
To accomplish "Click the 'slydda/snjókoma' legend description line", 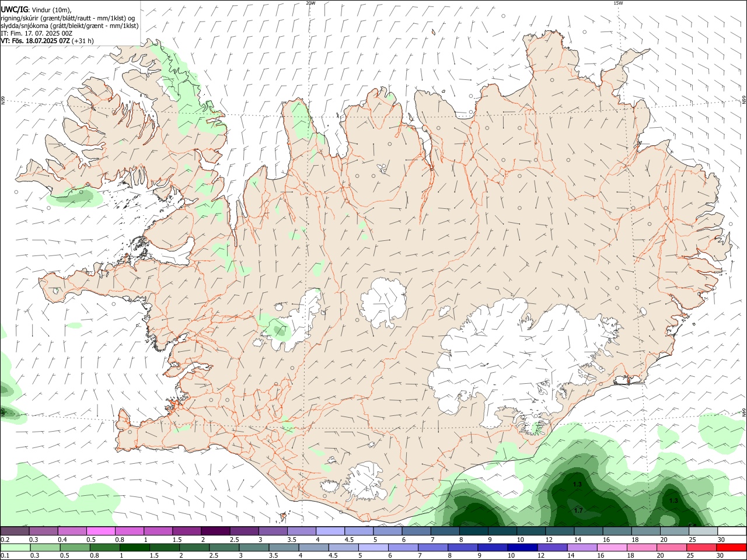I will click(69, 26).
